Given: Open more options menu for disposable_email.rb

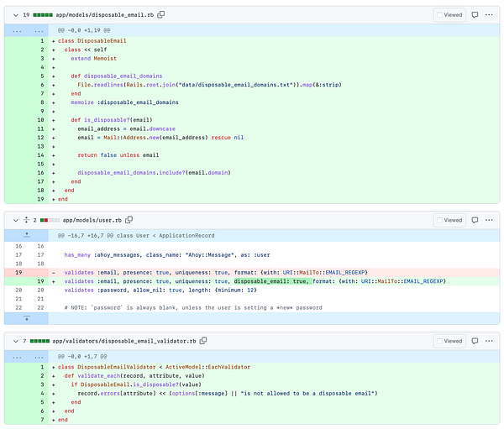Looking at the screenshot, I should [x=490, y=15].
